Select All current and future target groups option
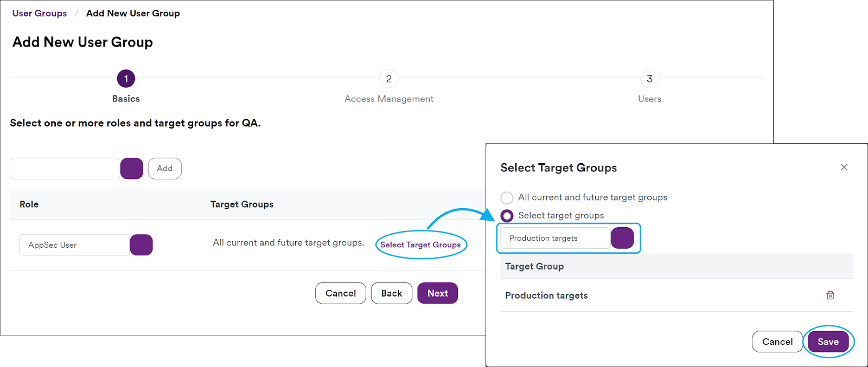868x367 pixels. click(x=507, y=197)
